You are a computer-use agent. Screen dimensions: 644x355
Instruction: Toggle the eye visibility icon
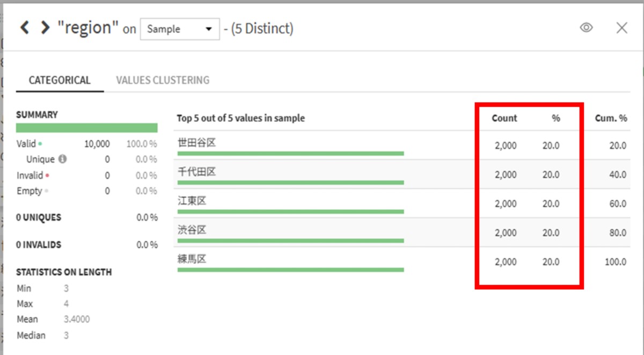586,28
